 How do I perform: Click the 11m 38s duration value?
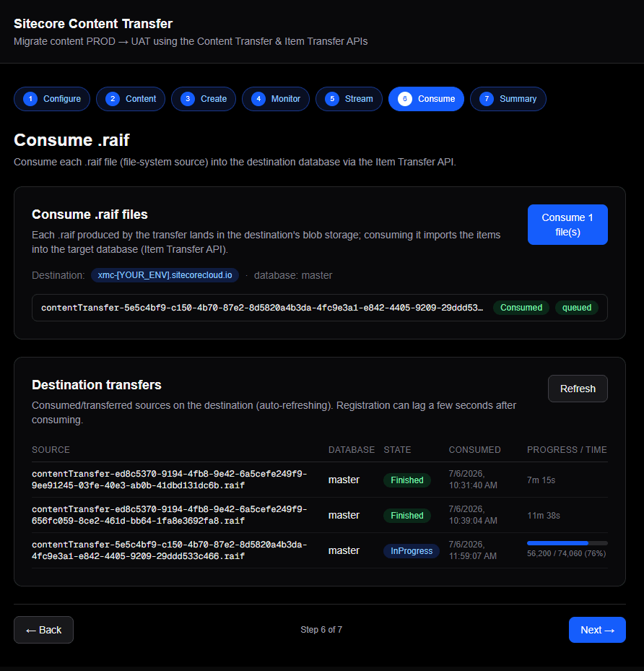[x=544, y=516]
